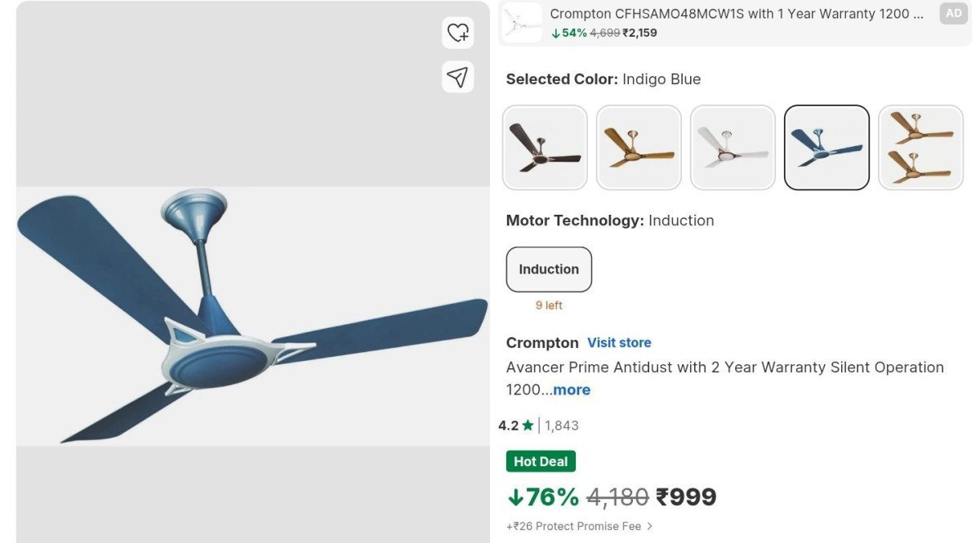View the 1,843 ratings count

(x=562, y=425)
